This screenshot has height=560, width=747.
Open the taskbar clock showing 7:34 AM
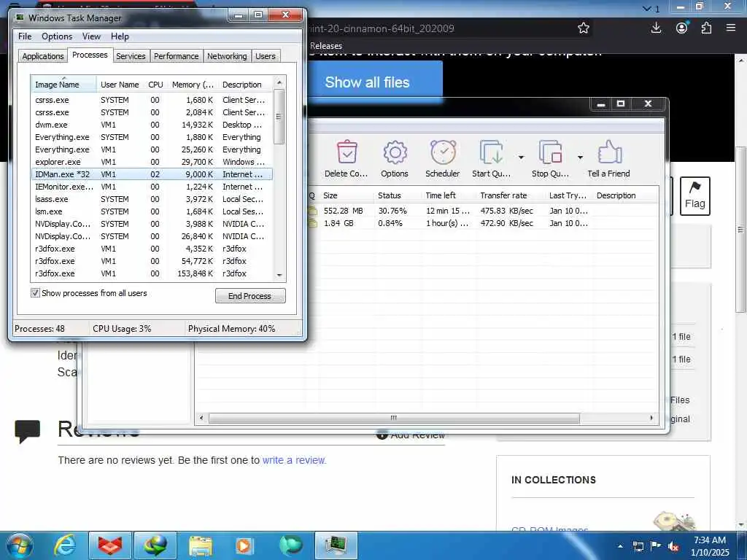[x=711, y=546]
